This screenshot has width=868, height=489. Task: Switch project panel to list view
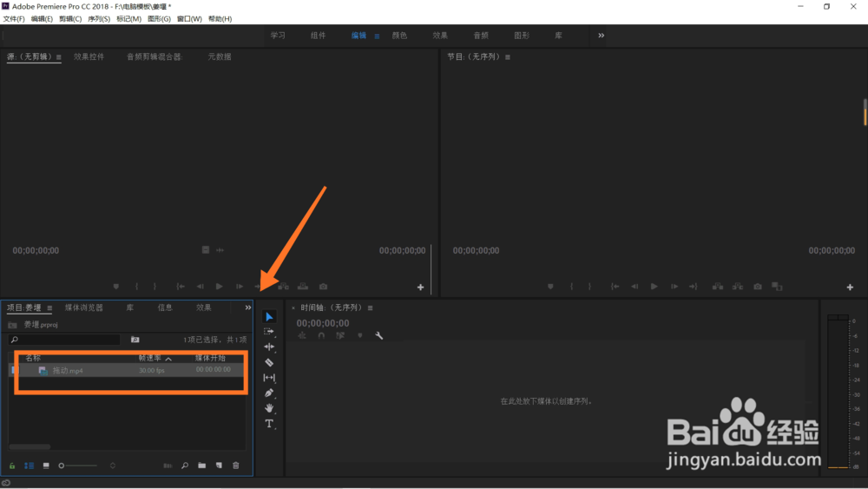click(30, 466)
